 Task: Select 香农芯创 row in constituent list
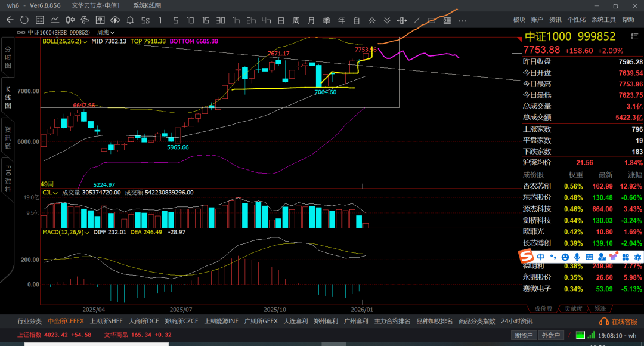[x=537, y=186]
